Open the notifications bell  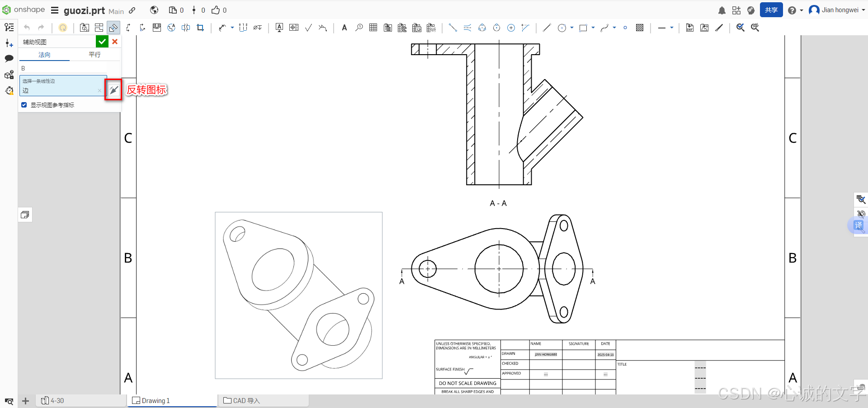(x=722, y=10)
